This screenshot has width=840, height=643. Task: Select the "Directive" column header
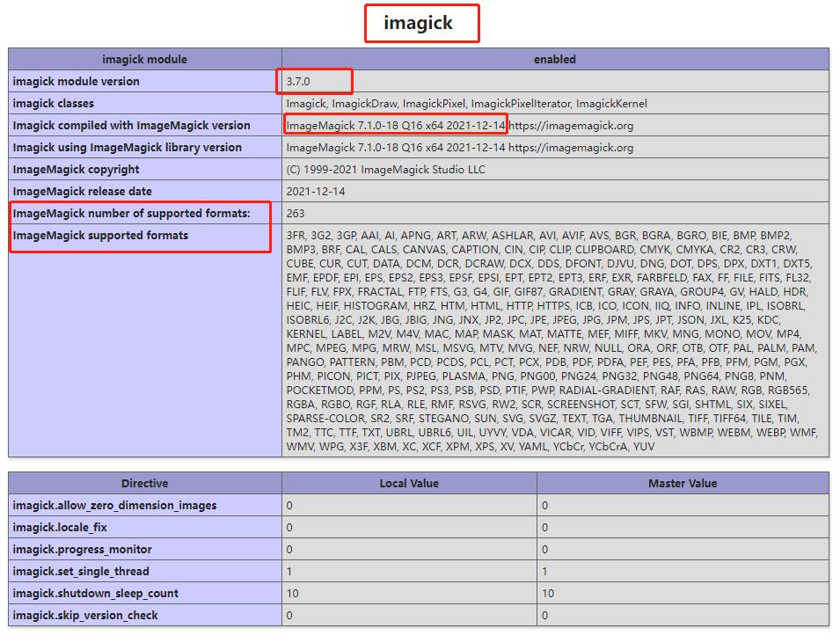(144, 483)
